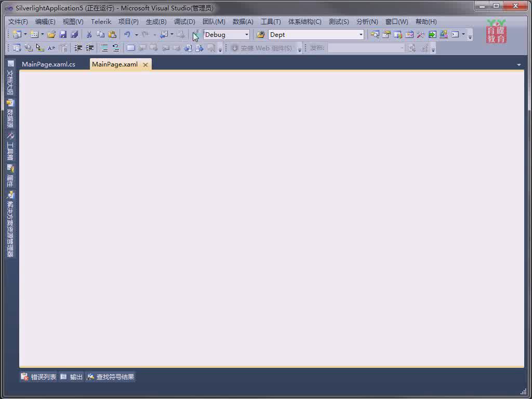
Task: Click the Decrease Indent icon
Action: pos(78,48)
